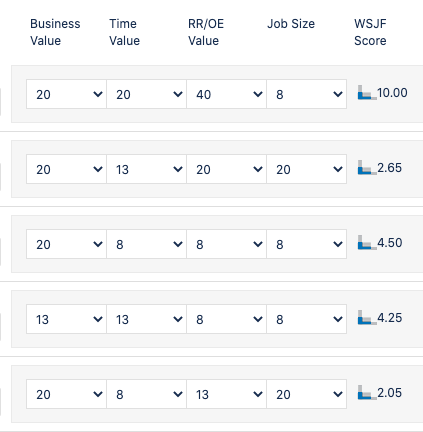Expand third row Time Value dropdown showing 8
The width and height of the screenshot is (423, 432).
pyautogui.click(x=146, y=244)
